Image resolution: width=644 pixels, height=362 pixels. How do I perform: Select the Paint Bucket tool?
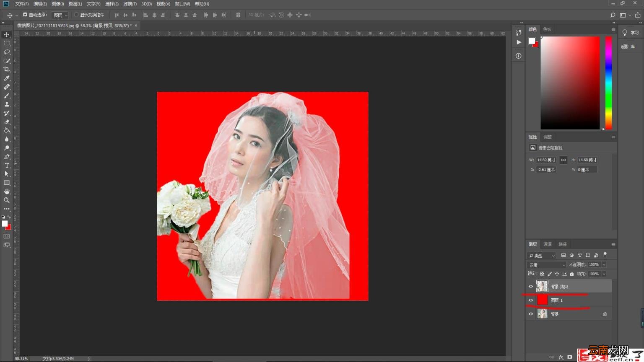[7, 131]
